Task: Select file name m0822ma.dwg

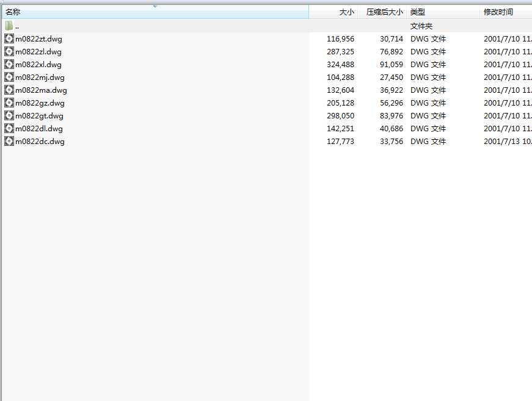Action: click(x=41, y=90)
